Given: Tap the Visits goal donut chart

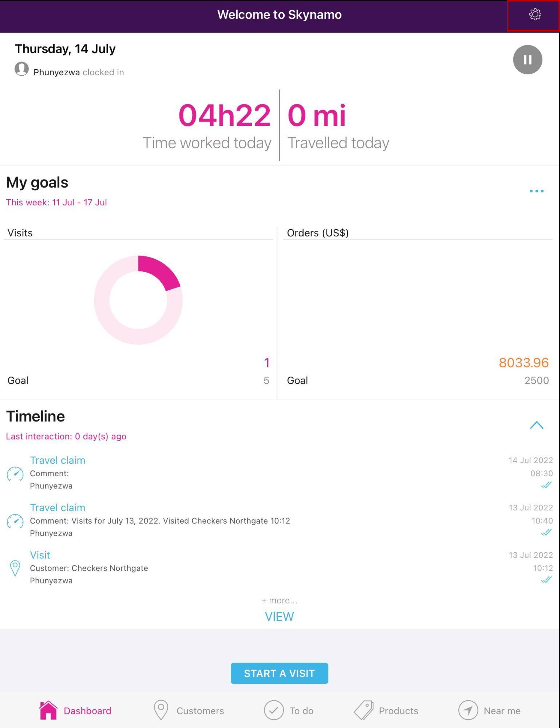Looking at the screenshot, I should click(138, 300).
